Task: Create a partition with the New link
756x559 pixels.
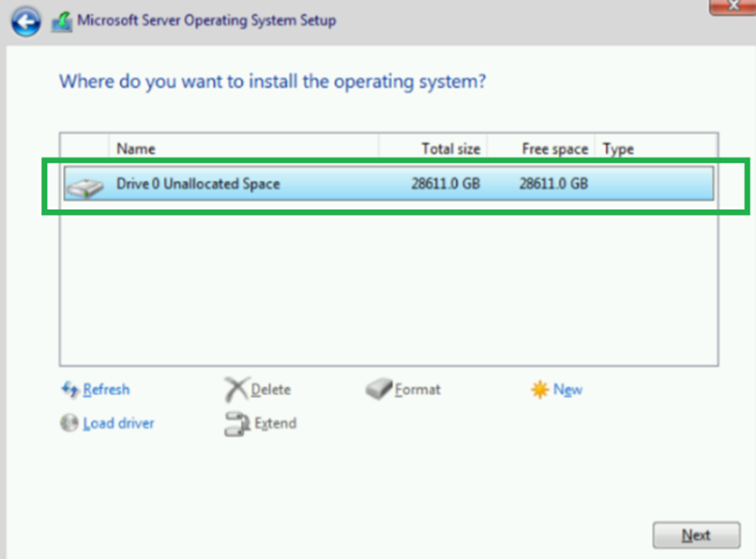Action: [x=567, y=389]
